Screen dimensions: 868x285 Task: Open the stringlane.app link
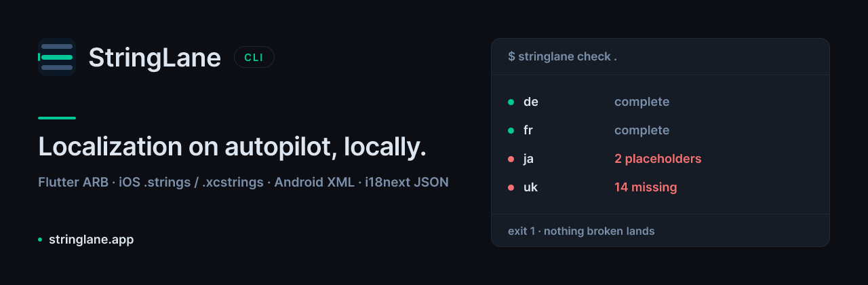tap(91, 240)
